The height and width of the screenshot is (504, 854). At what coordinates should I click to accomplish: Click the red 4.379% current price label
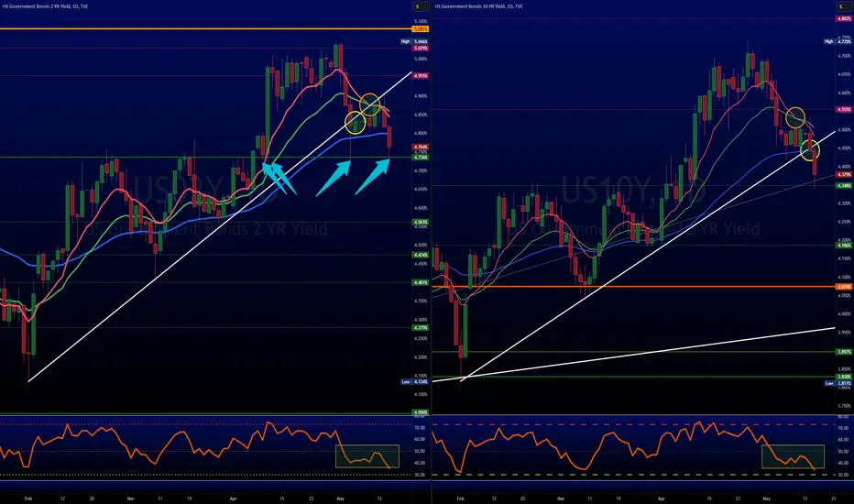click(844, 175)
